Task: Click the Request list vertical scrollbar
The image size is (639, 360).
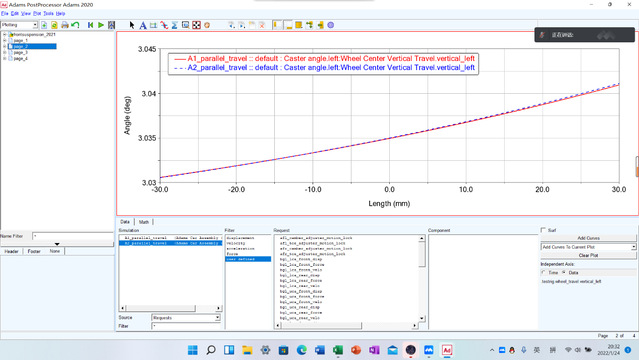Action: point(422,278)
